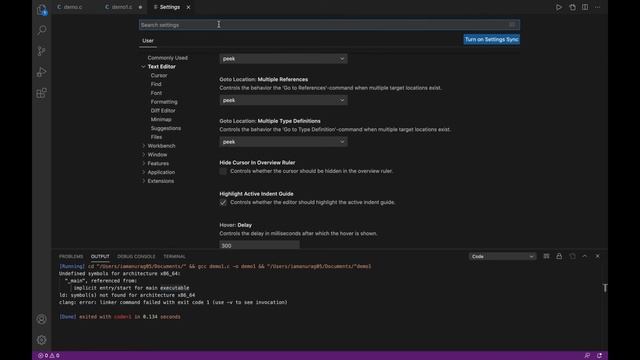Open the topmost peek dropdown
The image size is (640, 360).
point(283,59)
